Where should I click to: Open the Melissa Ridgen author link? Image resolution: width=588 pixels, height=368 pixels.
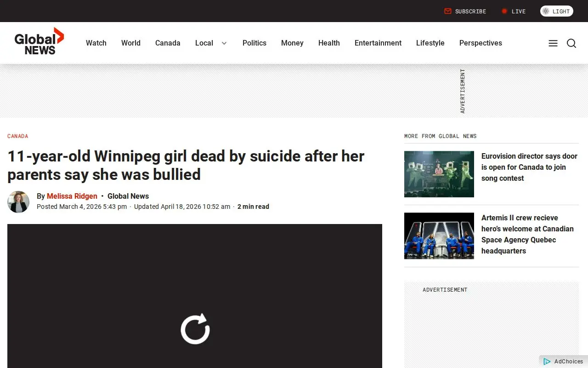[72, 196]
